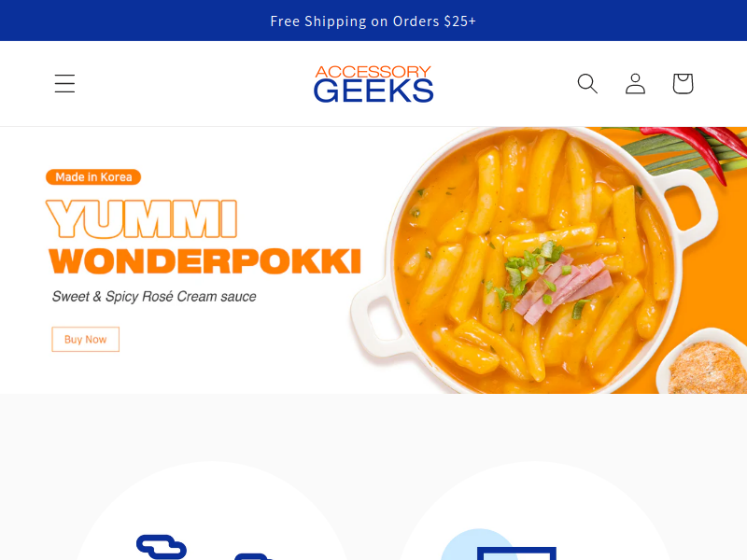Click the Accessory Geeks logo
Screen dimensions: 747x560
pos(373,84)
